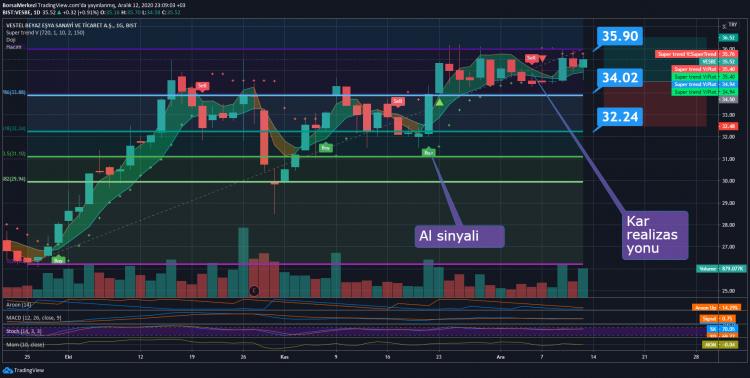750x378 pixels.
Task: Click the Sell marker above the December candles
Action: coord(531,58)
